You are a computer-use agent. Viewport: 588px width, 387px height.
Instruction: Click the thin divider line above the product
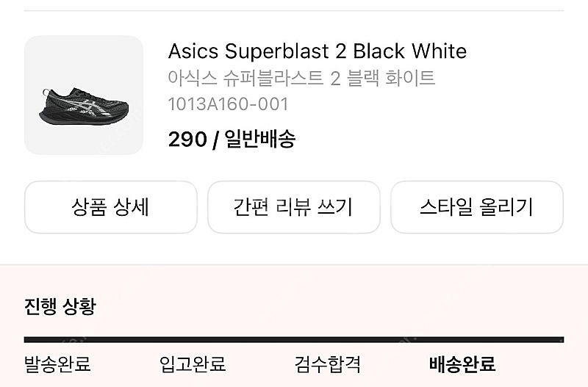click(x=294, y=11)
